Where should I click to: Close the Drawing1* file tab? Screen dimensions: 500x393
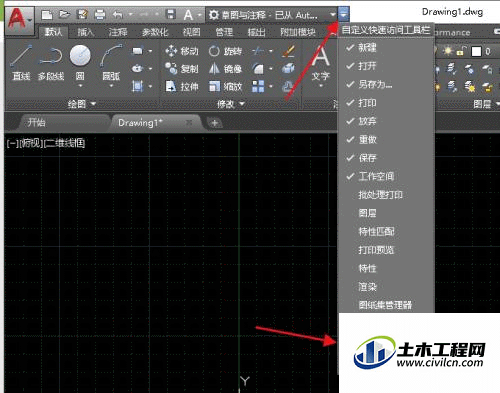[189, 123]
